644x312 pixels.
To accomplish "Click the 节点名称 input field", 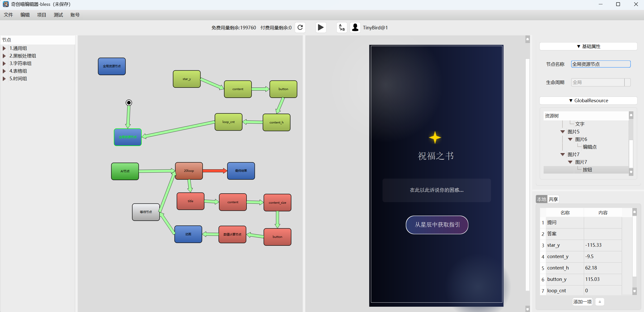I will click(x=601, y=64).
